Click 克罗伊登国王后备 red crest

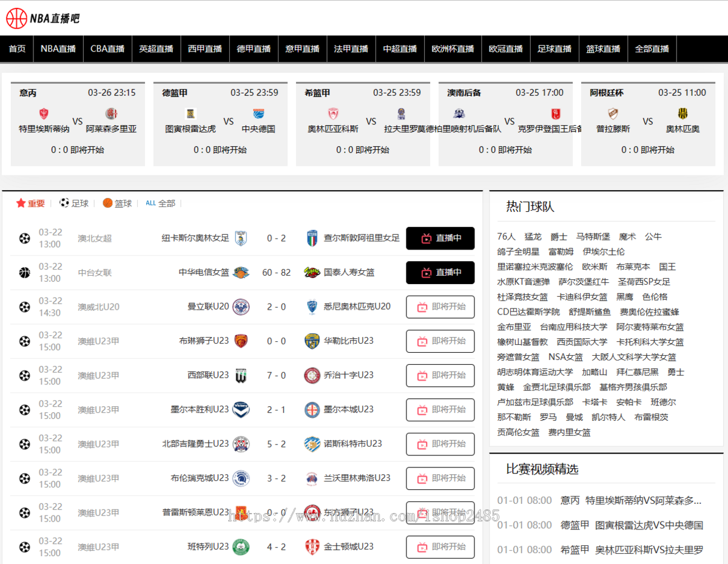pos(555,114)
